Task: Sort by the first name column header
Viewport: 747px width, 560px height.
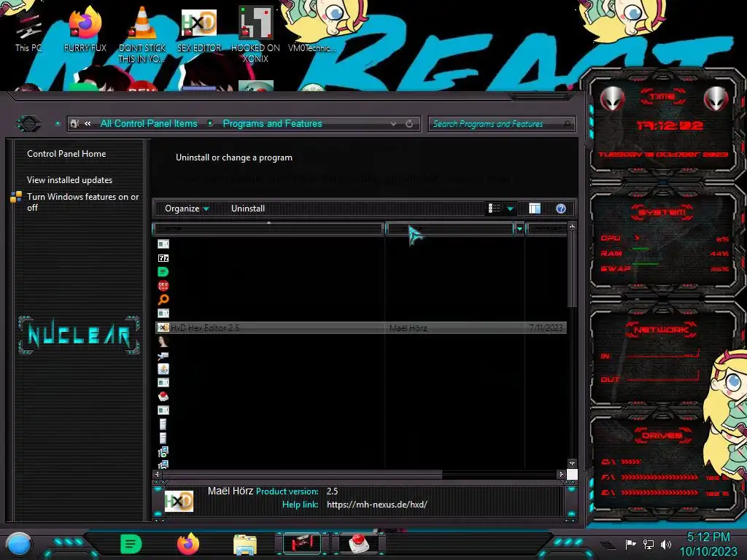Action: [268, 229]
